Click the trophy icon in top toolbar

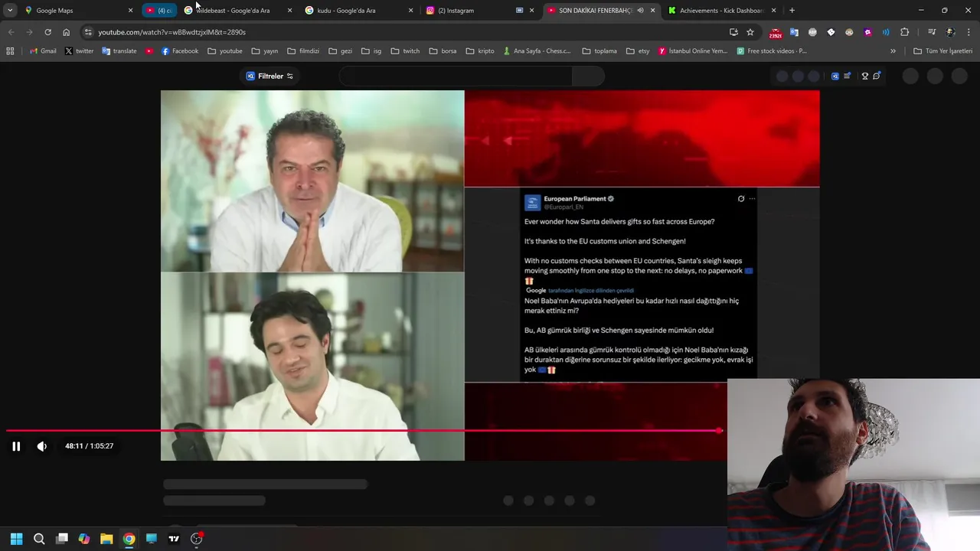(865, 76)
